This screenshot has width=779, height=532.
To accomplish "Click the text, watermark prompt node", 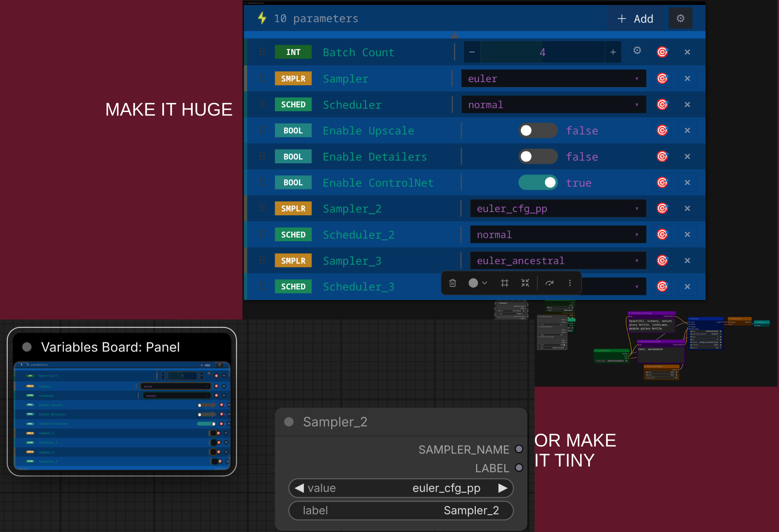I will (x=661, y=351).
